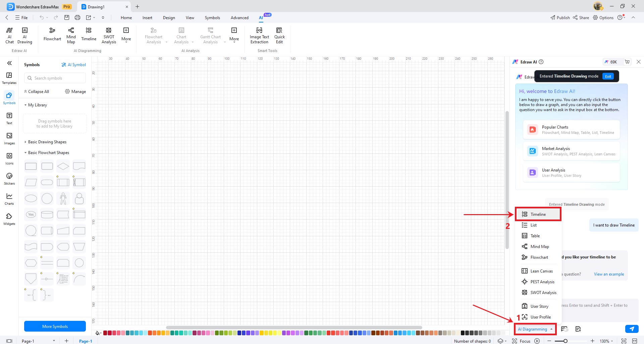The height and width of the screenshot is (344, 644).
Task: Select the Yes shape thumbnail
Action: pyautogui.click(x=31, y=214)
